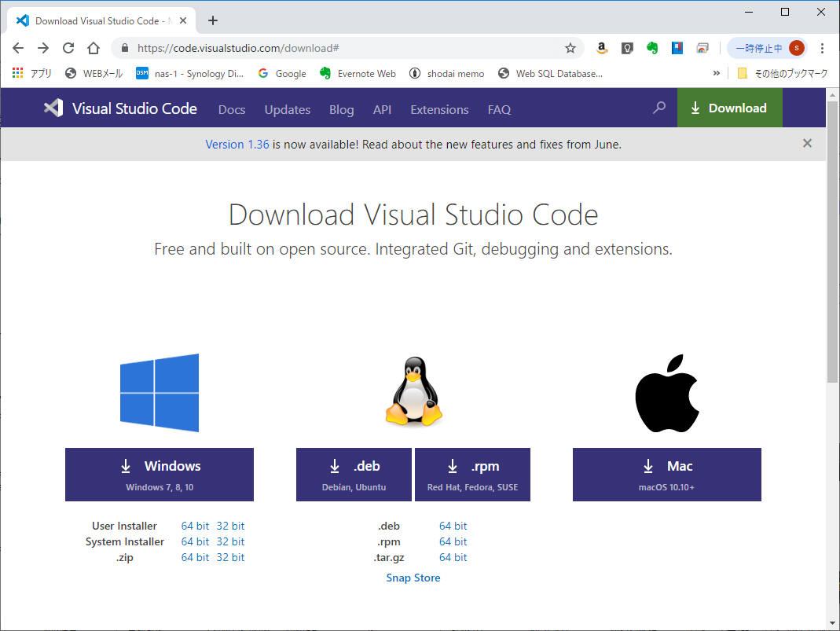Click the Visual Studio Code logo icon
The width and height of the screenshot is (840, 631).
point(53,108)
